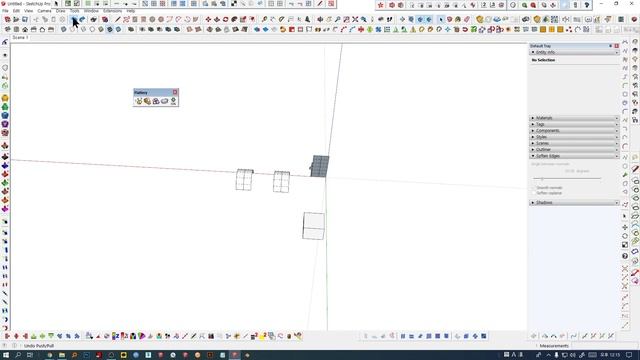The width and height of the screenshot is (640, 360).
Task: Click the Redo arrow in the toolbar
Action: (82, 19)
